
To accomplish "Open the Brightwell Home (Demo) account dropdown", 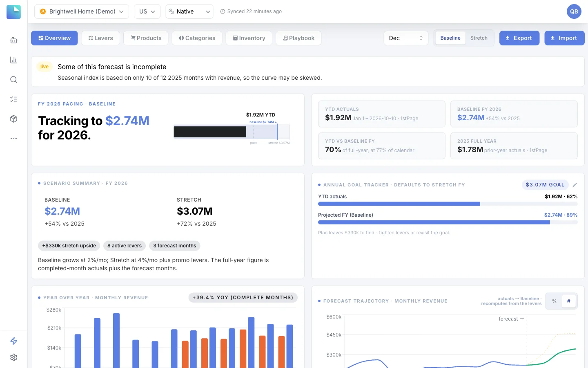I will (82, 11).
